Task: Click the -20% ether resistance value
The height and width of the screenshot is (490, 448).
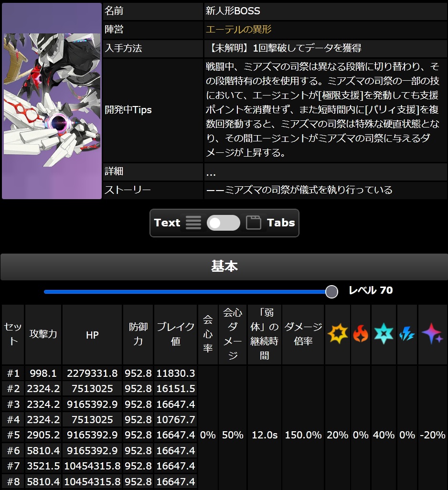Action: [x=433, y=435]
